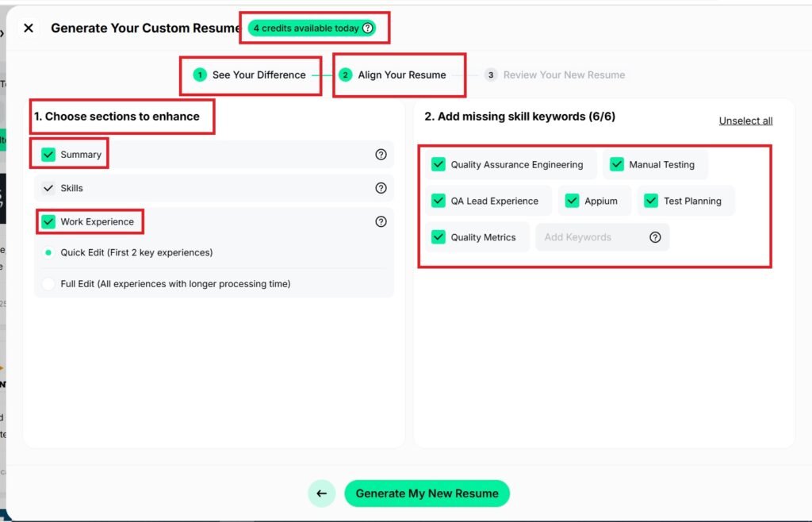Uncheck the Work Experience checkbox
Screen dimensions: 812x522
pos(48,221)
